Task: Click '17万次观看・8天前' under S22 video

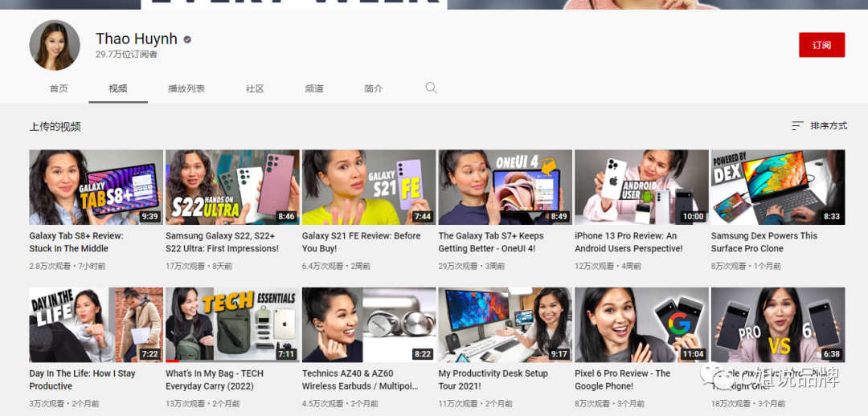Action: pos(199,266)
